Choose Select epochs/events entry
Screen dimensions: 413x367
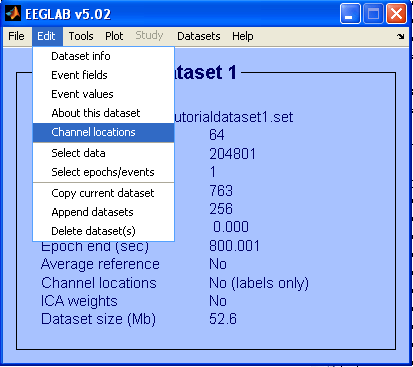pyautogui.click(x=104, y=172)
